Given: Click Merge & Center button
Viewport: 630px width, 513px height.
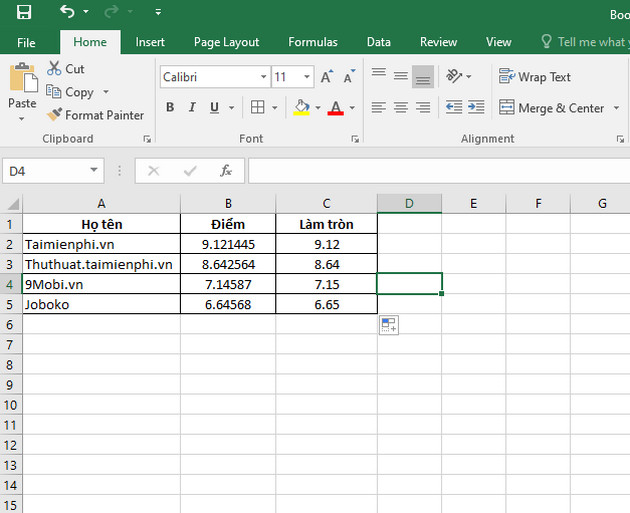Looking at the screenshot, I should (551, 108).
